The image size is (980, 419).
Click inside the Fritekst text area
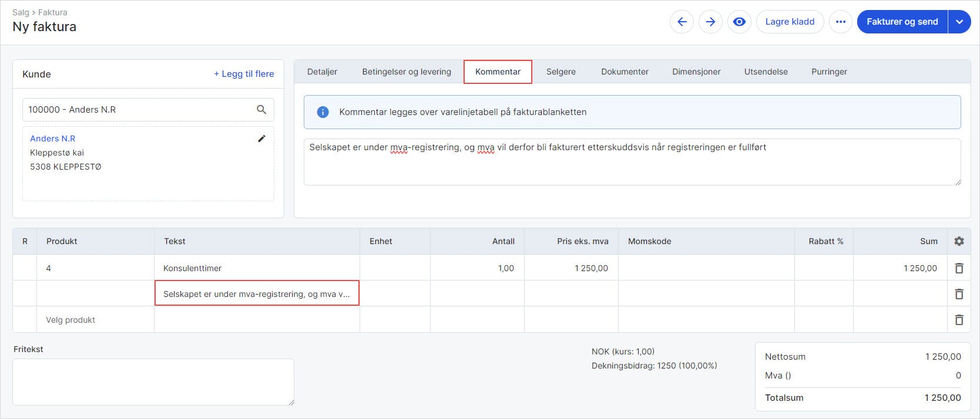point(153,381)
